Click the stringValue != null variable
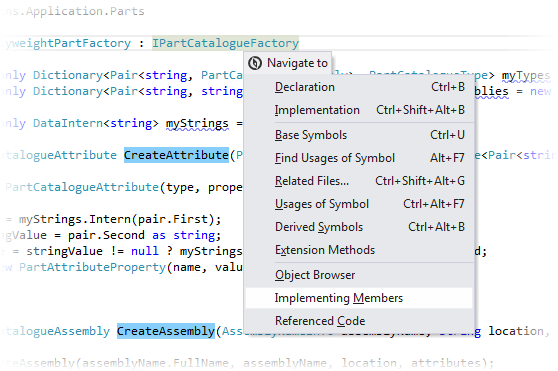This screenshot has height=371, width=558. tap(64, 251)
